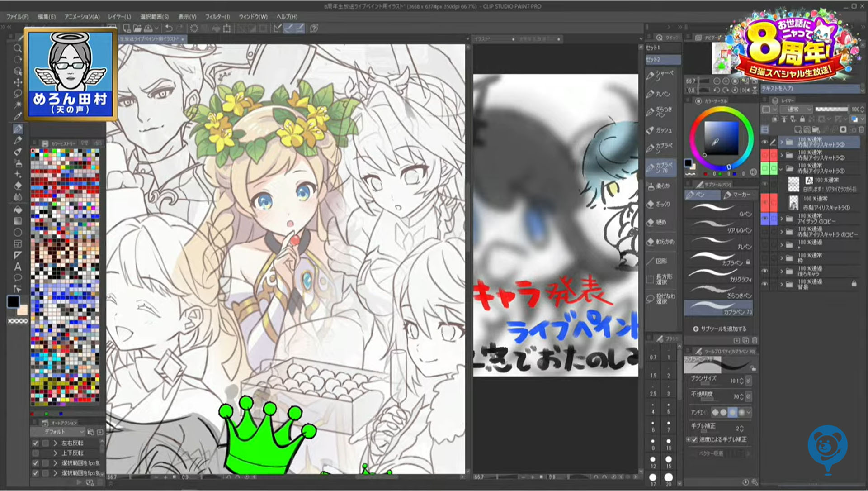Select the Fill bucket tool

pos(18,210)
